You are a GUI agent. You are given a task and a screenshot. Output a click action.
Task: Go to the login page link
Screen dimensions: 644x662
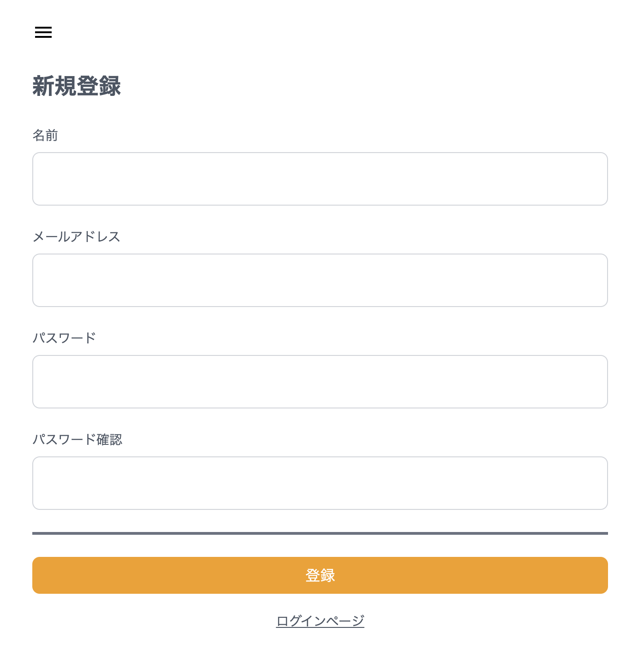tap(320, 621)
